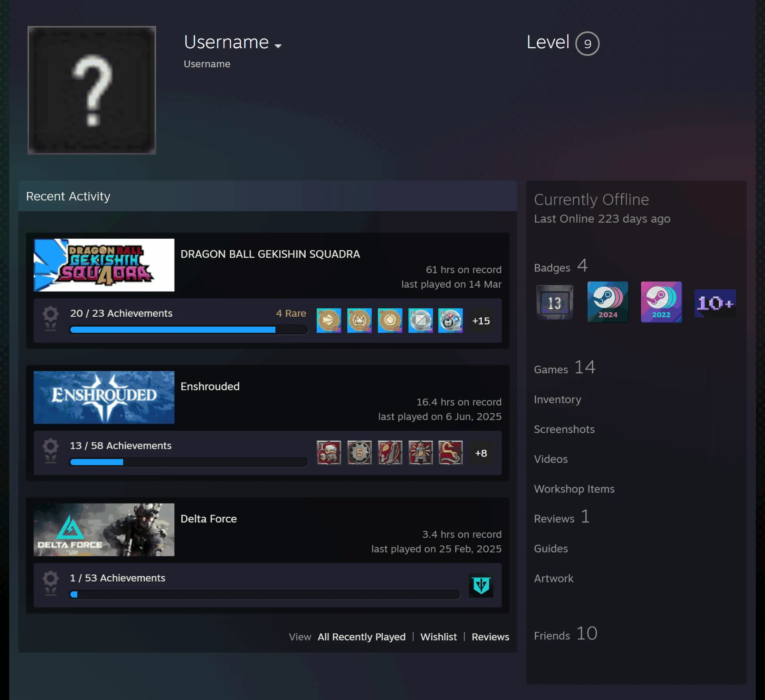Click the 13 / 58 Achievements progress bar
The image size is (765, 700).
188,462
